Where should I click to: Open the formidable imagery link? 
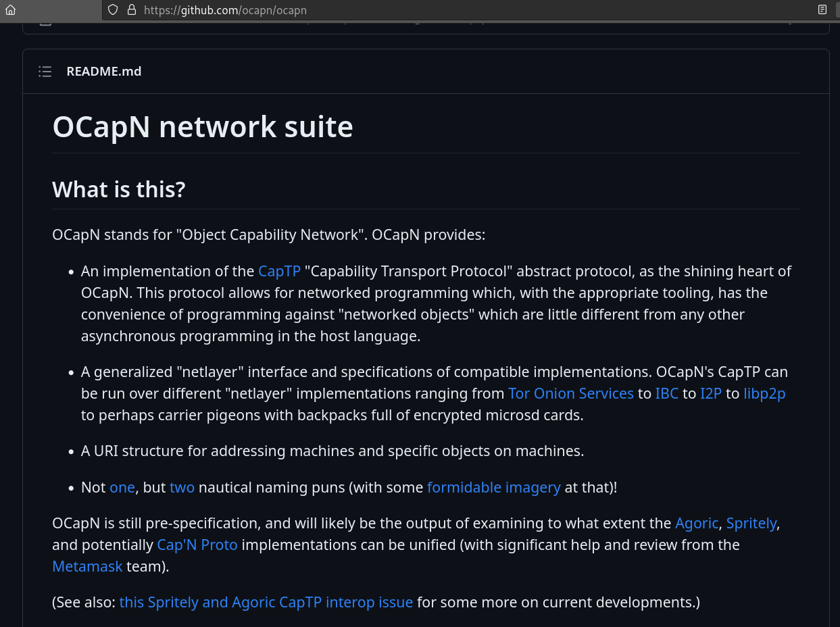pos(493,487)
